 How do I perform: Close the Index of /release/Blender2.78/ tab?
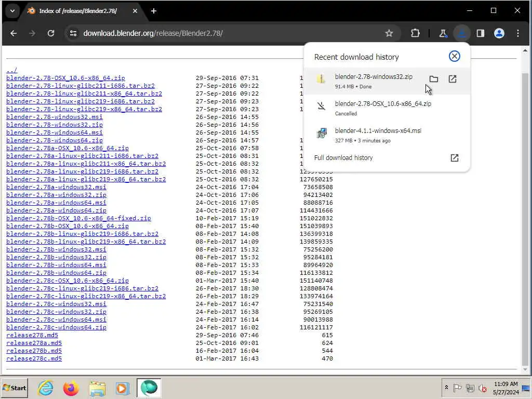135,11
